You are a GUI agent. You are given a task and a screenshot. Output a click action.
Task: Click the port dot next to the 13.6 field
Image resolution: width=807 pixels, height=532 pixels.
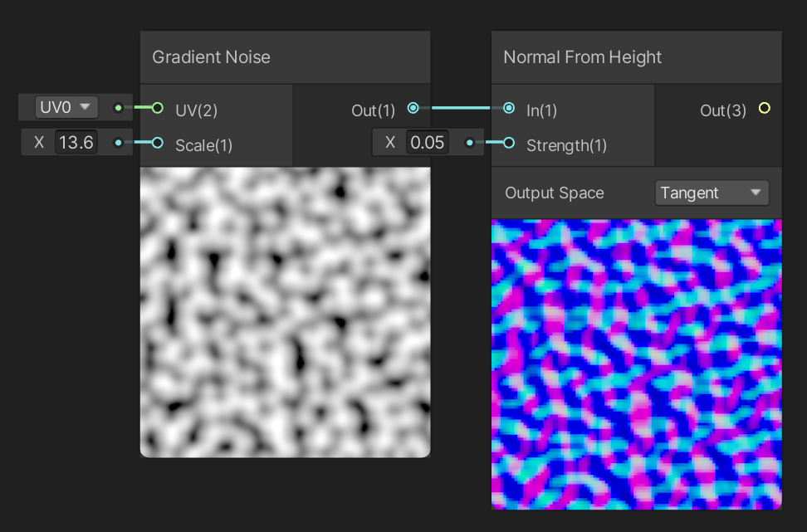pyautogui.click(x=117, y=142)
